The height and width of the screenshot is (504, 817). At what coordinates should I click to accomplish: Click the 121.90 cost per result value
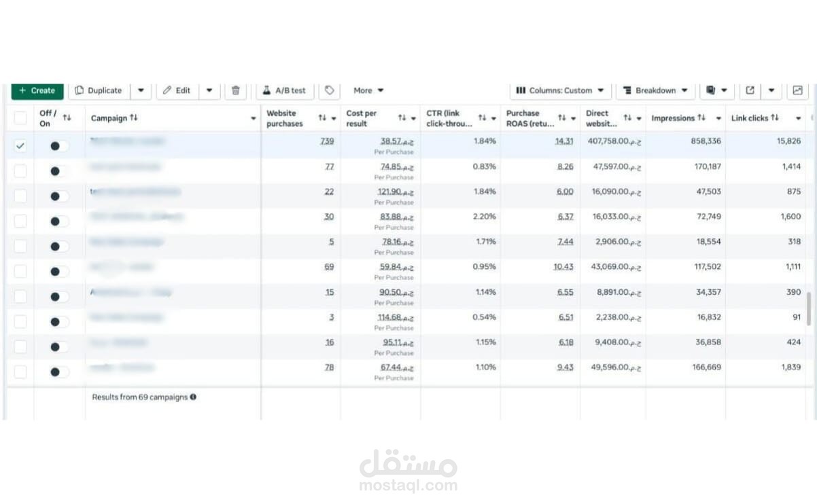coord(396,192)
